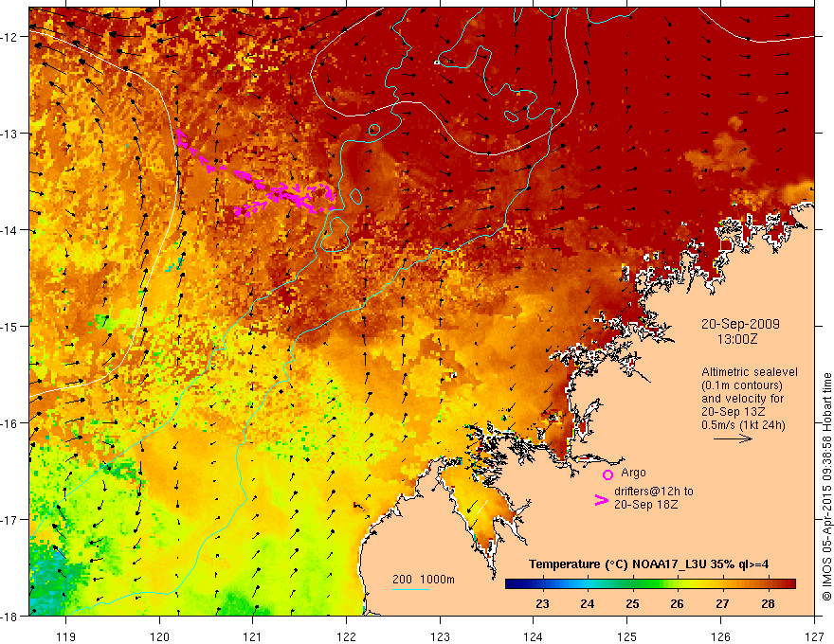Click the latitude axis label -17
This screenshot has width=834, height=644.
[x=9, y=519]
